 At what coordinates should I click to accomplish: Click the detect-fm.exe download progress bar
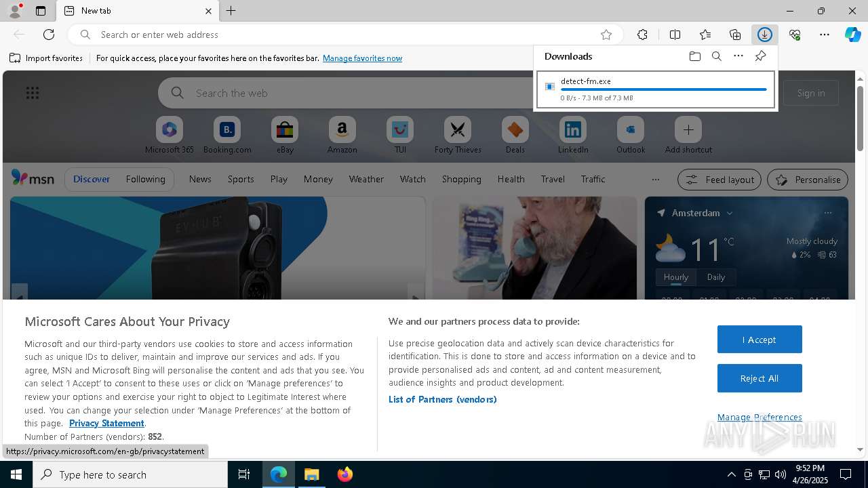(x=663, y=89)
